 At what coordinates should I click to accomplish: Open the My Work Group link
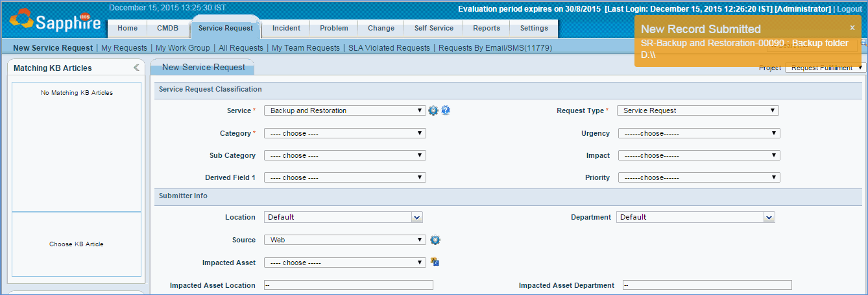point(182,48)
